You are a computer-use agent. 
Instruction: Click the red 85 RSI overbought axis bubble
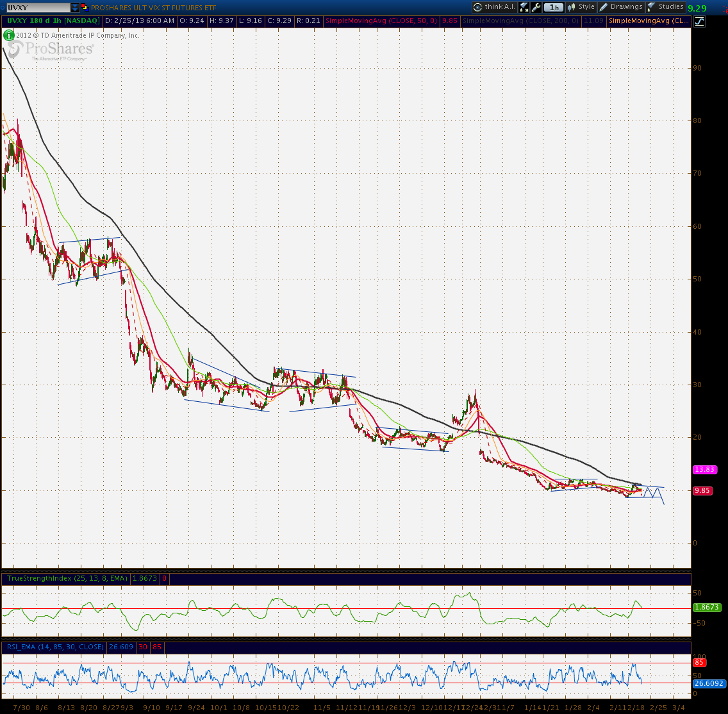click(699, 663)
